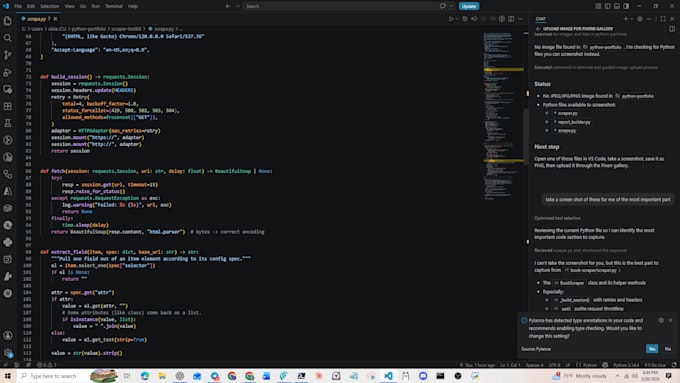Screen dimensions: 680x383
Task: Open chat panel settings gear
Action: coord(640,19)
